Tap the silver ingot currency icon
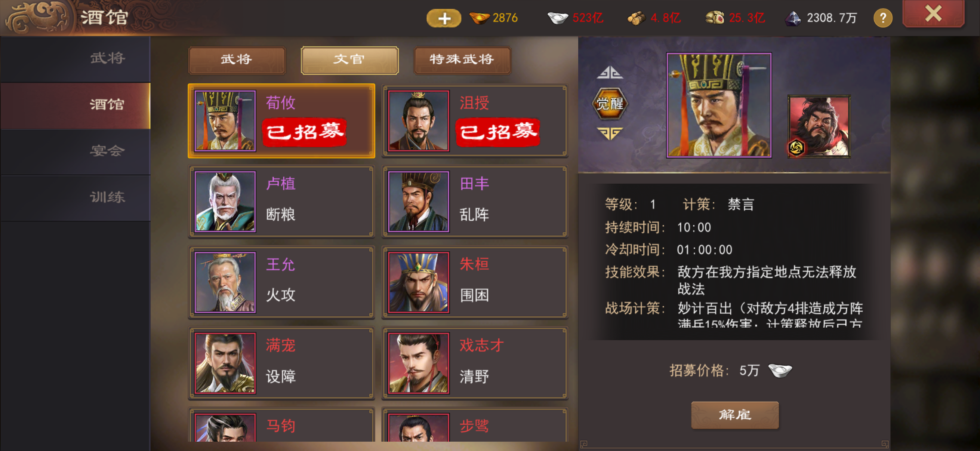 [x=558, y=18]
